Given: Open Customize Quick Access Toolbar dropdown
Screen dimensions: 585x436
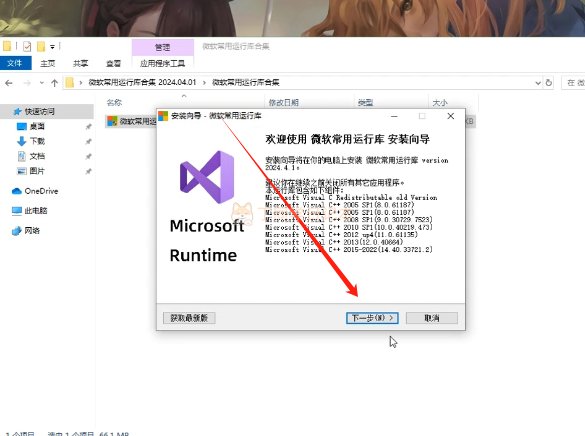Looking at the screenshot, I should tap(53, 47).
